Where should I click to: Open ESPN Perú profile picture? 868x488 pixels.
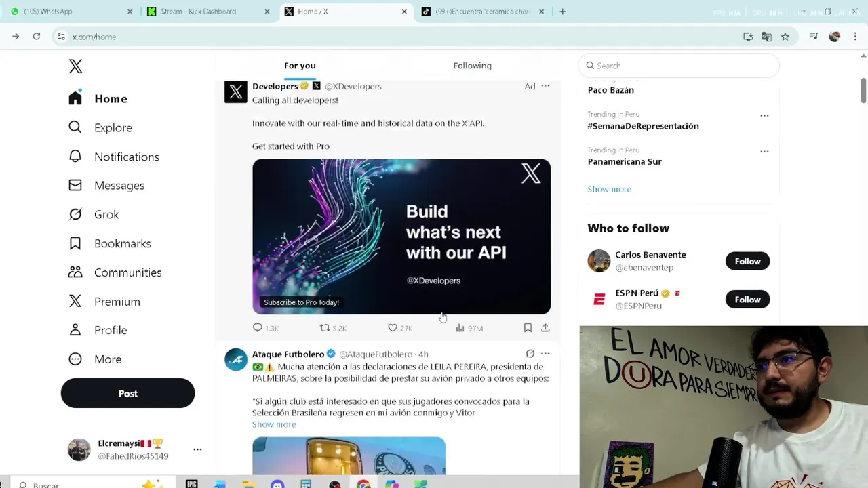point(599,300)
